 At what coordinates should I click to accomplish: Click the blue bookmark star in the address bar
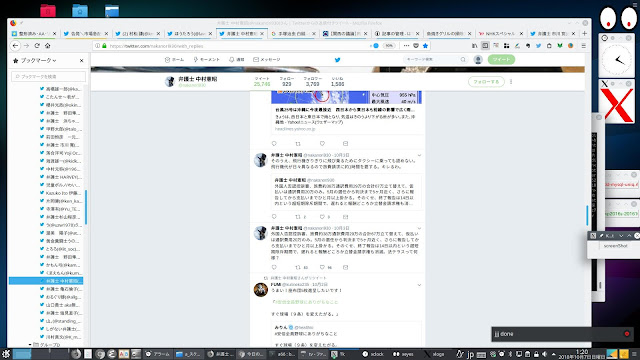coord(425,46)
